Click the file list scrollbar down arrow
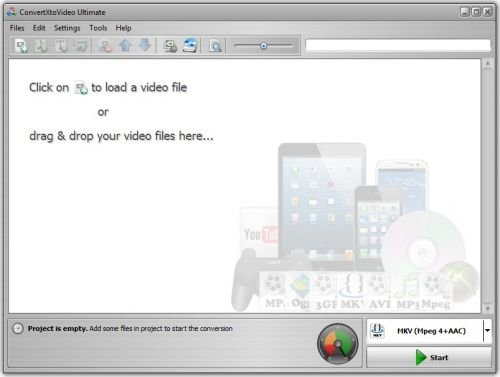This screenshot has height=377, width=500. point(488,308)
